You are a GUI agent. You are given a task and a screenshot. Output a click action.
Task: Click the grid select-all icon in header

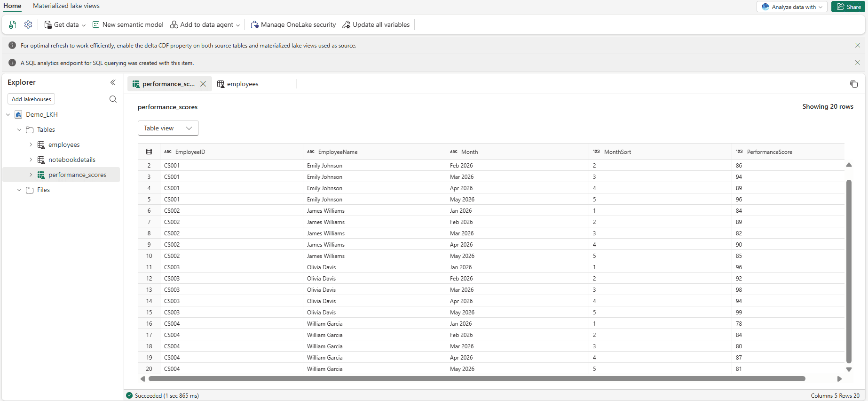(x=149, y=152)
